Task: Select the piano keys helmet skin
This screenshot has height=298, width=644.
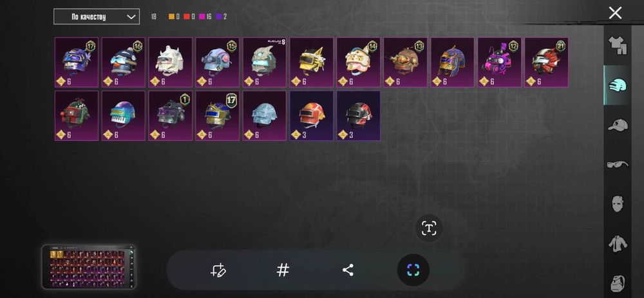Action: 124,115
